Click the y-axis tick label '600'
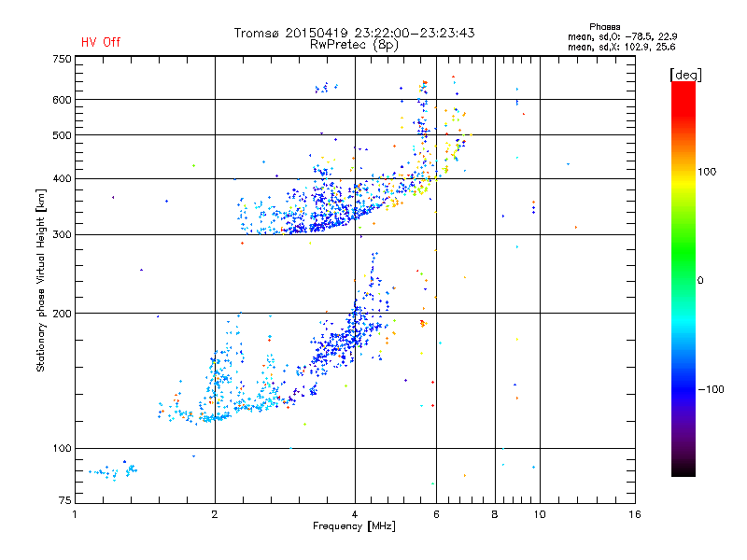 coord(62,100)
